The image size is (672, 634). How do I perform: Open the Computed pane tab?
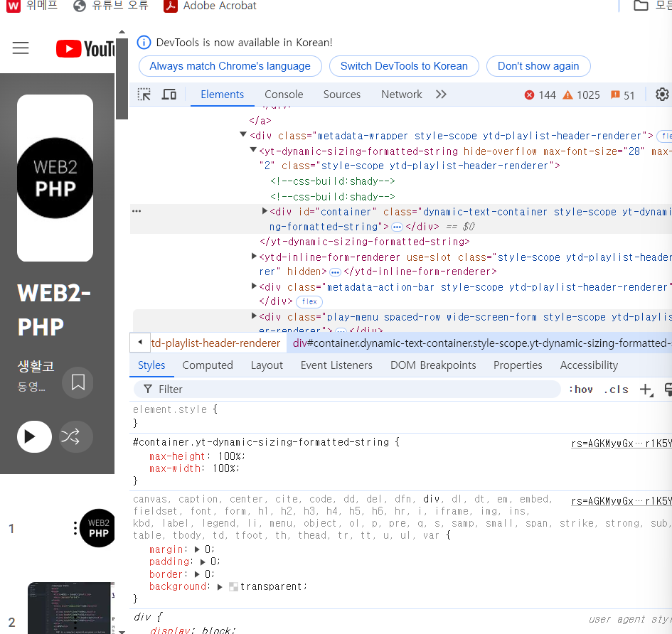208,365
